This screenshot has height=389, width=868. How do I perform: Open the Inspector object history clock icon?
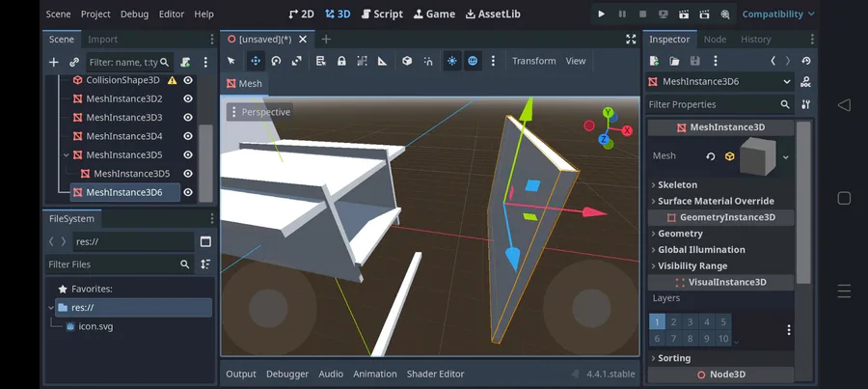click(806, 61)
